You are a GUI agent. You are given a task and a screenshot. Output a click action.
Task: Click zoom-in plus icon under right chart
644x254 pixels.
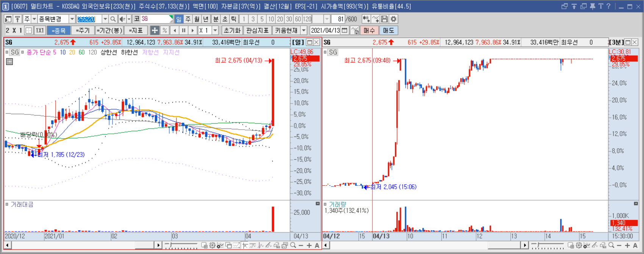627,246
